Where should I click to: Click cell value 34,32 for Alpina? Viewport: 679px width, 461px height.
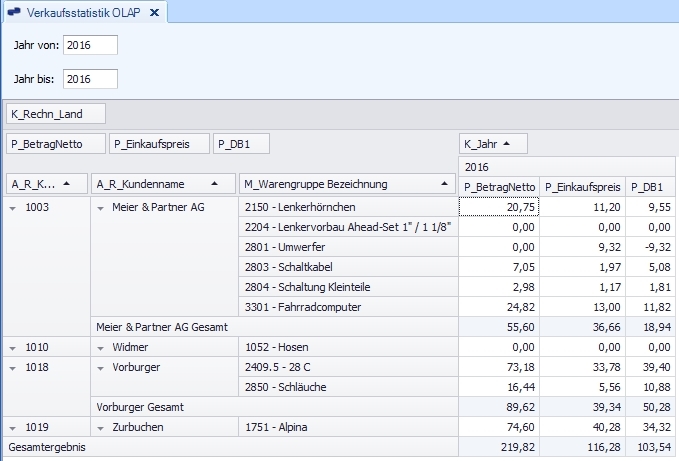tap(650, 427)
